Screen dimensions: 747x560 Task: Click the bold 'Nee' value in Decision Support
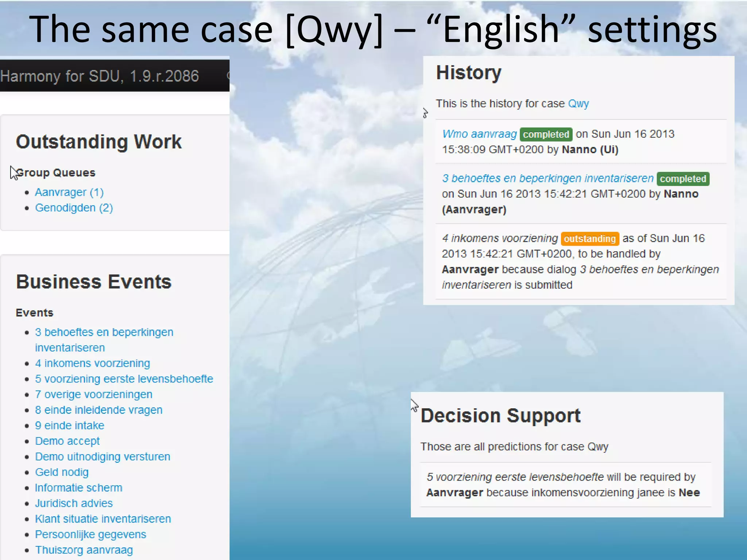tap(689, 493)
